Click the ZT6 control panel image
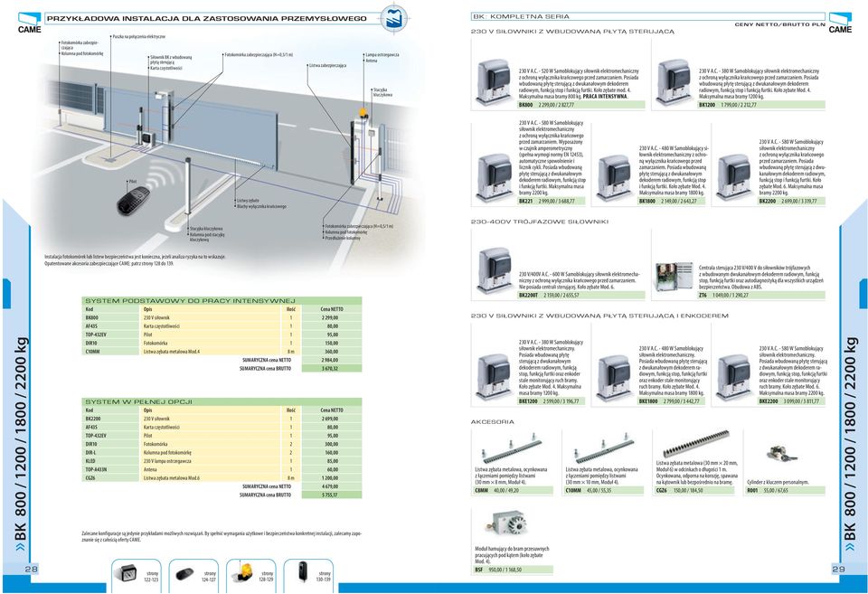Image resolution: width=868 pixels, height=594 pixels. pyautogui.click(x=675, y=276)
